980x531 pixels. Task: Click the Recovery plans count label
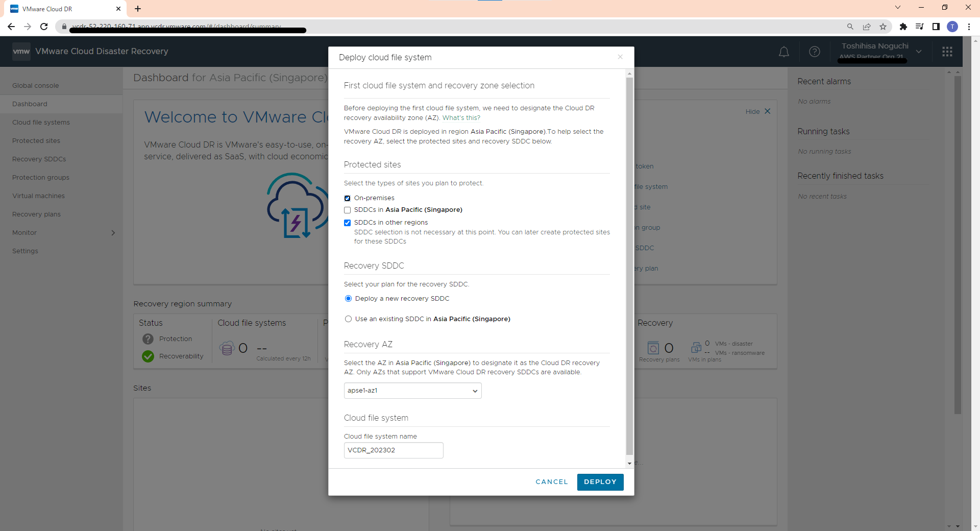coord(659,360)
